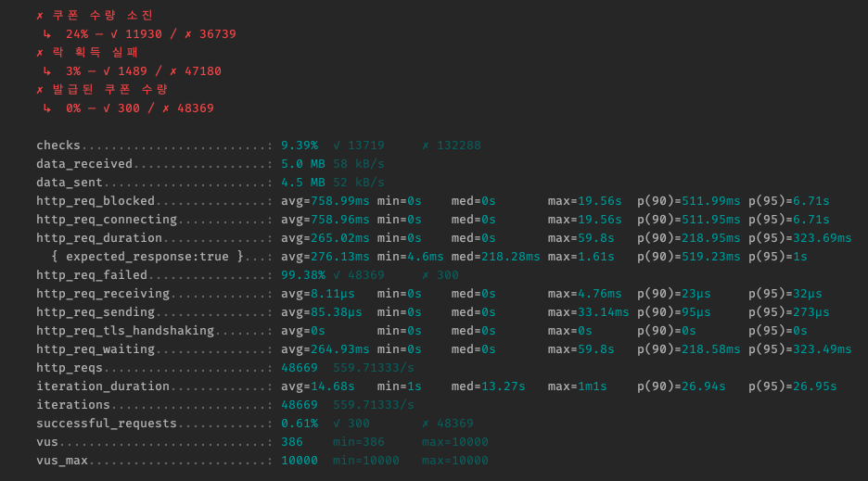Click the 'iterations' metric label
The height and width of the screenshot is (481, 868).
coord(73,405)
